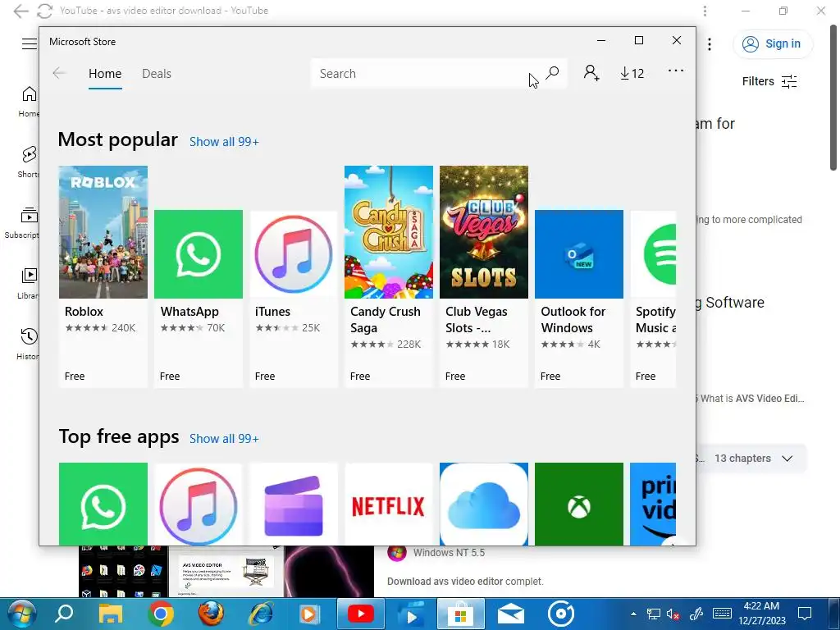
Task: Open Downloads and updates showing 12
Action: point(632,73)
